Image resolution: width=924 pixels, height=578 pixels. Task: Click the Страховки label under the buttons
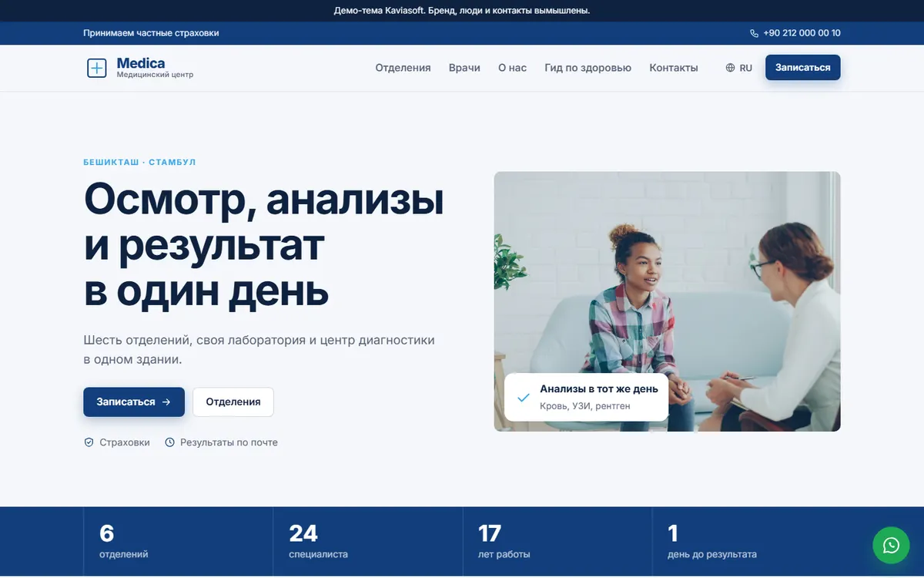[125, 442]
